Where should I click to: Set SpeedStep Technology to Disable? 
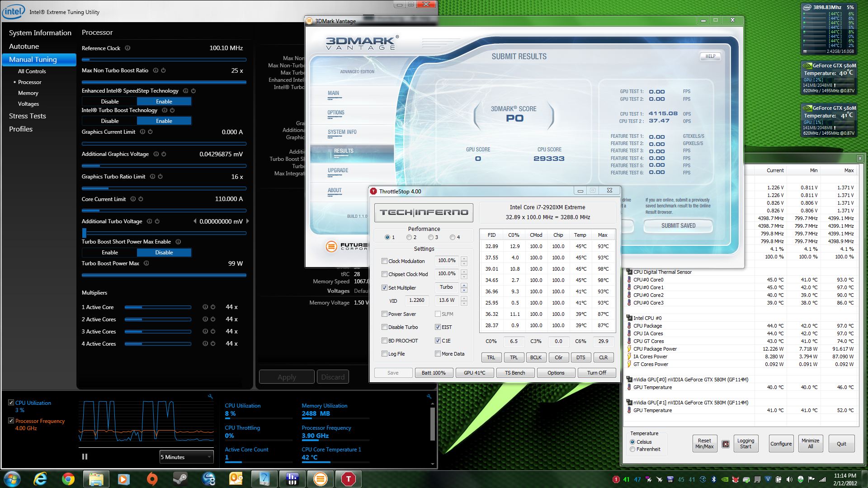coord(110,102)
